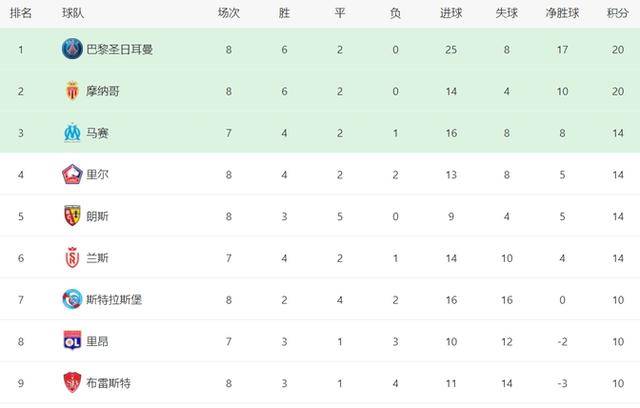Click the Marseille club logo
Image resolution: width=640 pixels, height=408 pixels.
72,133
